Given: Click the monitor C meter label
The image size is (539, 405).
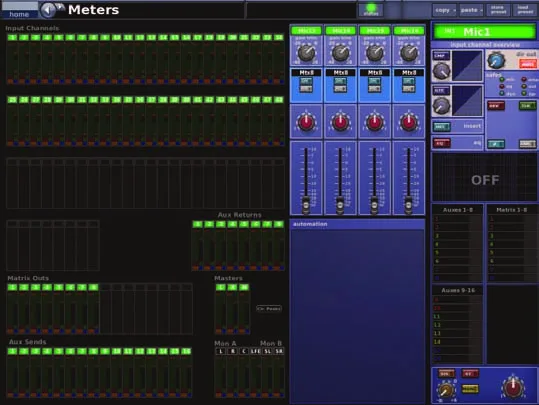Looking at the screenshot, I should [x=244, y=351].
